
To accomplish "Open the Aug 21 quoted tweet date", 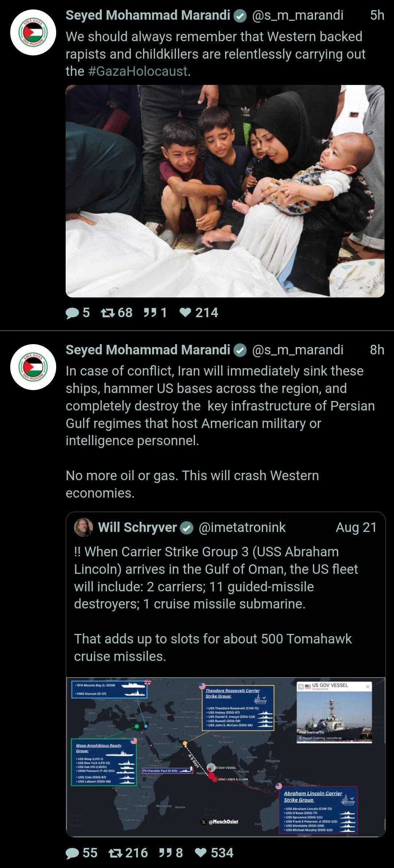I will (x=356, y=528).
